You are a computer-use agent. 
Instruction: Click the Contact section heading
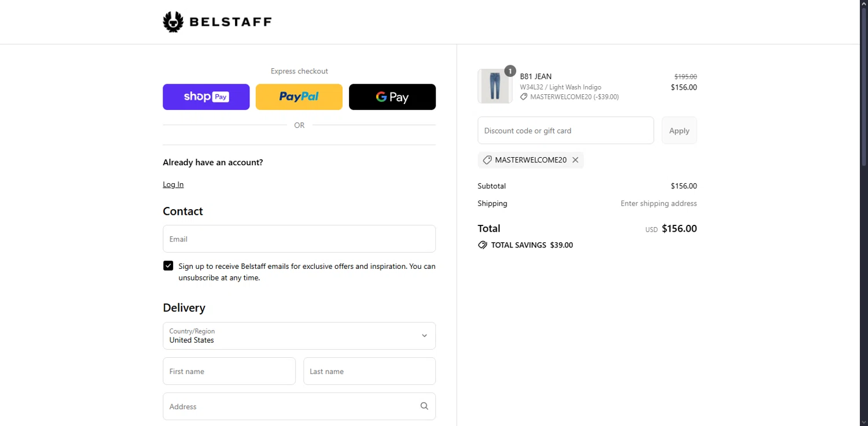183,211
